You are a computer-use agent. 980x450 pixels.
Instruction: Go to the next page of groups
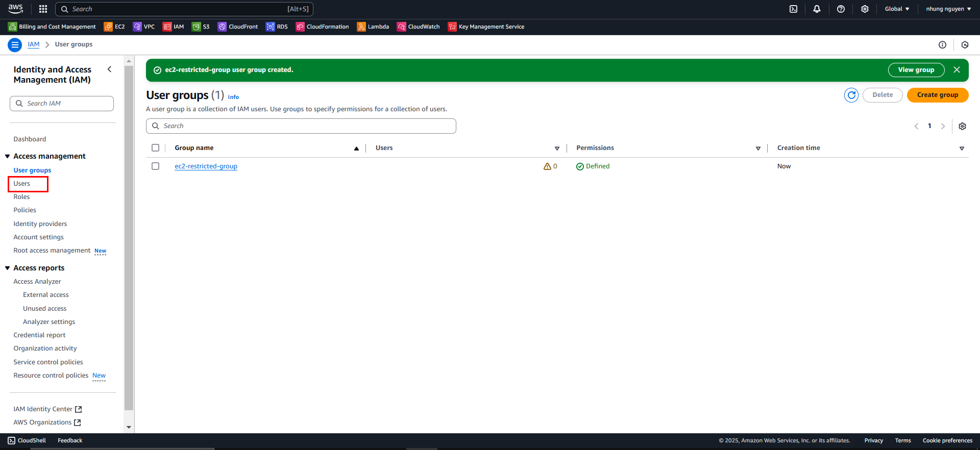943,126
